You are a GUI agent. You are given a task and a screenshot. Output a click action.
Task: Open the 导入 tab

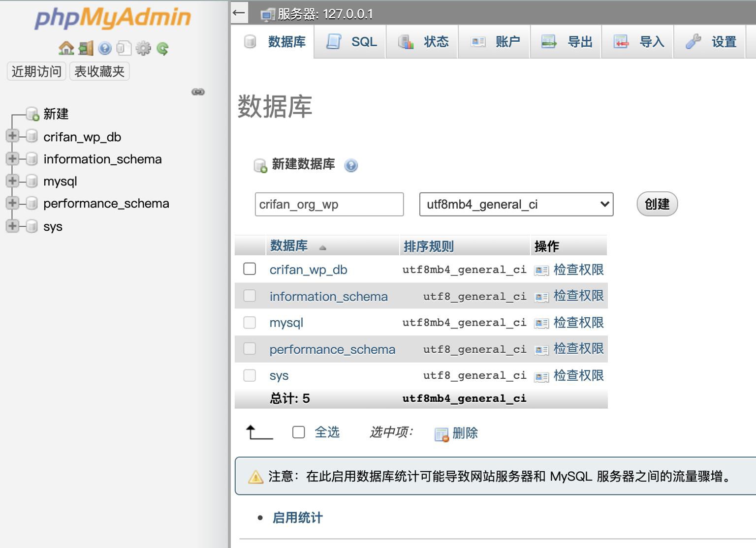click(x=638, y=42)
